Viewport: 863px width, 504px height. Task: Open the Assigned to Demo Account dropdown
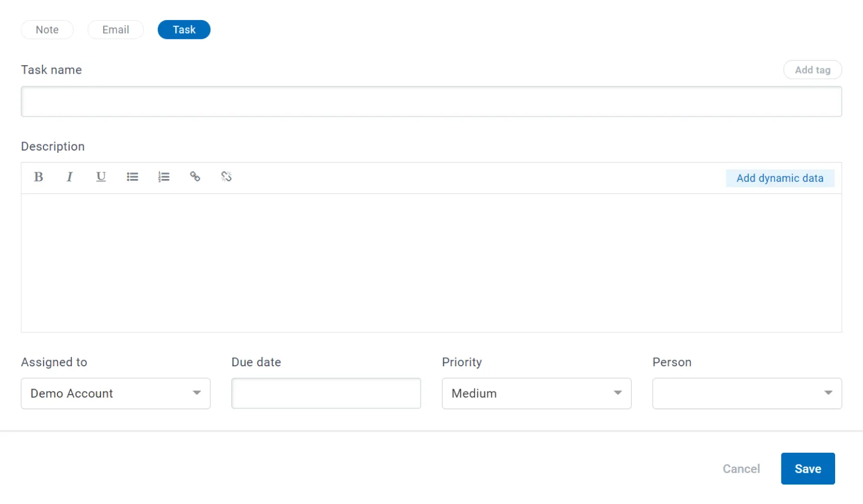115,394
